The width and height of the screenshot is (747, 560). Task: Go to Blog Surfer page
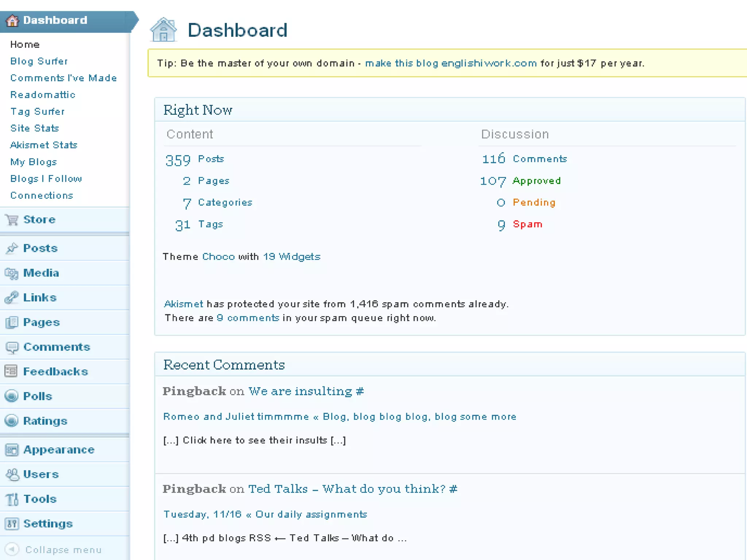point(39,61)
